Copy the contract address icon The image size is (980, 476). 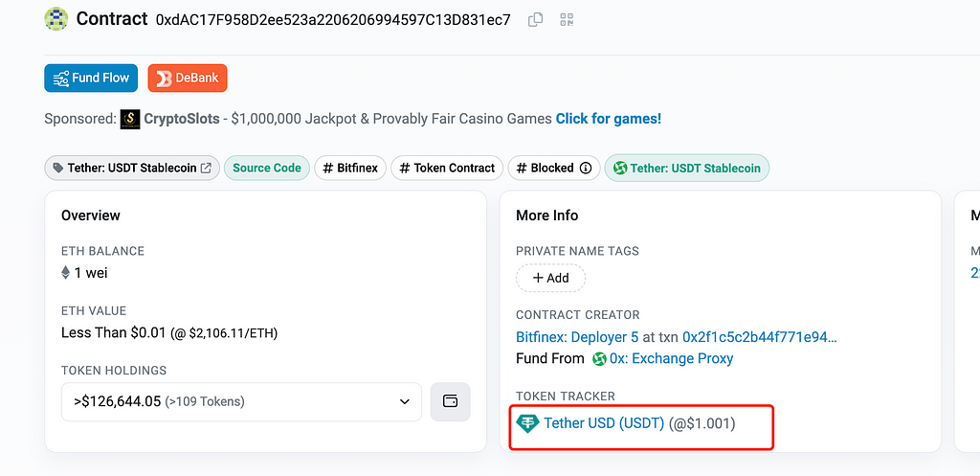(x=536, y=19)
